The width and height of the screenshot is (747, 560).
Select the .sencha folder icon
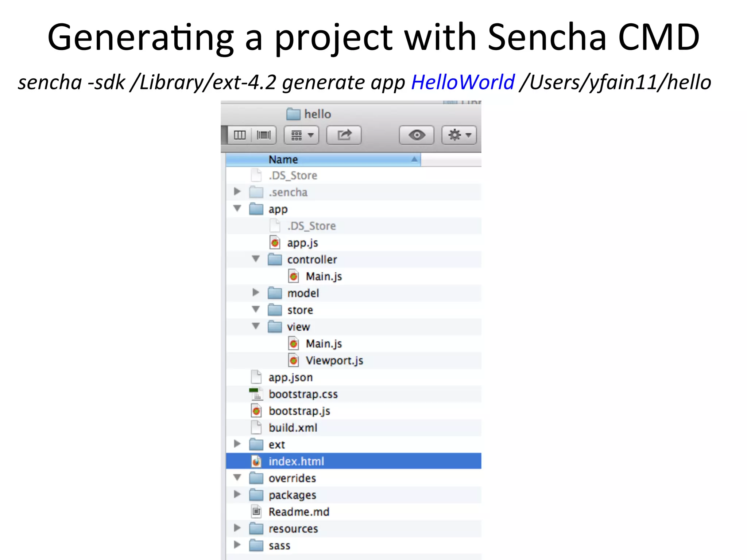256,192
